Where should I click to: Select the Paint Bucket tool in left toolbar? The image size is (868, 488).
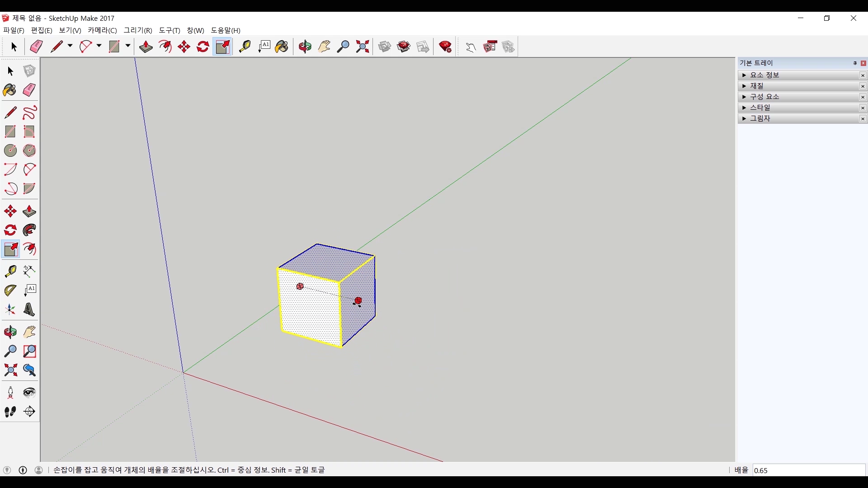[10, 90]
